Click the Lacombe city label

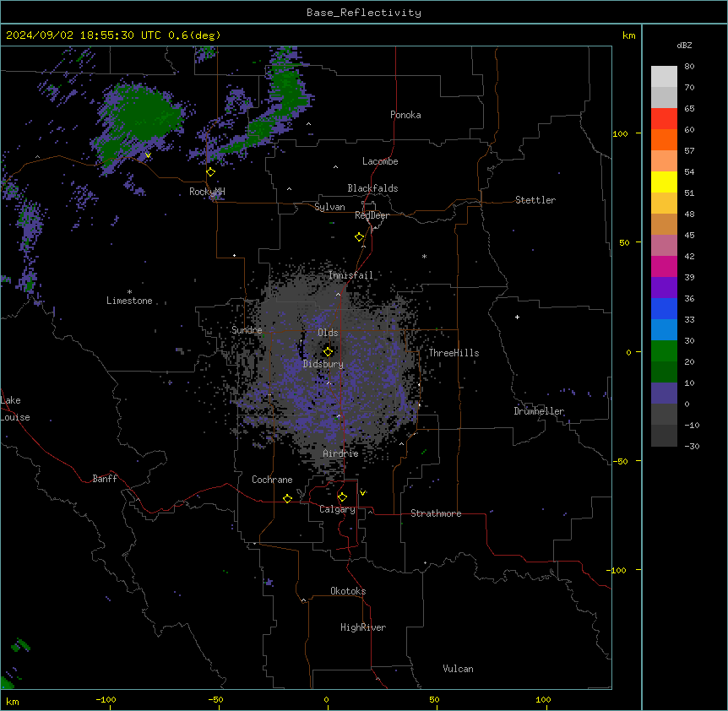[x=380, y=161]
